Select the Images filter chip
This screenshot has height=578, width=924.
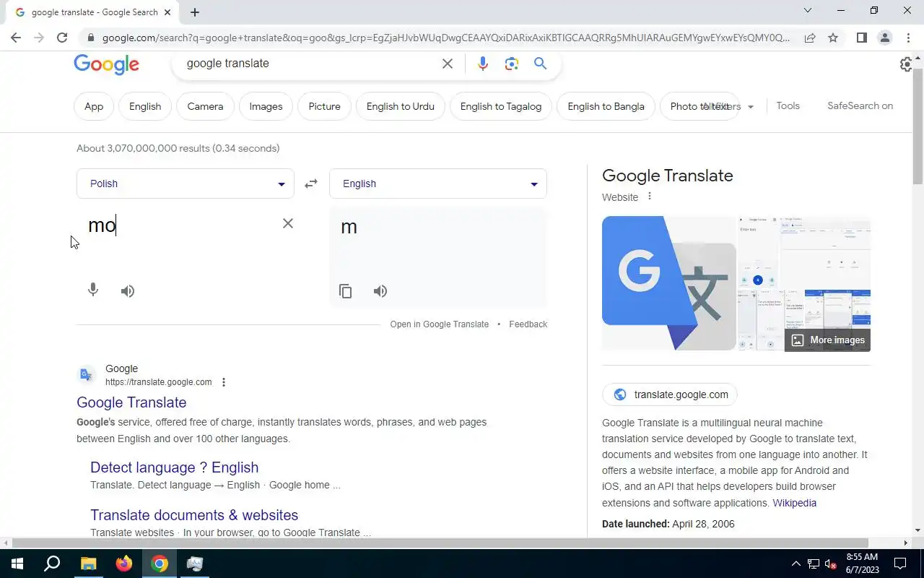(266, 106)
